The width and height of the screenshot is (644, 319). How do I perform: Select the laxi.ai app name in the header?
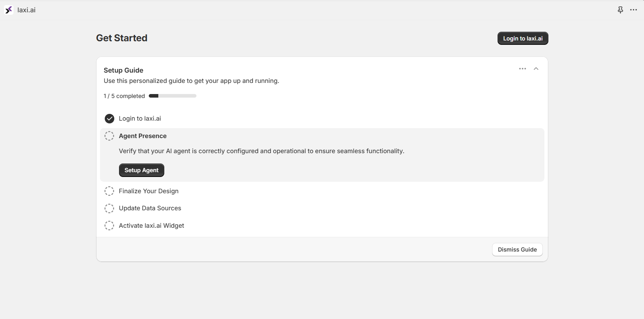point(25,10)
